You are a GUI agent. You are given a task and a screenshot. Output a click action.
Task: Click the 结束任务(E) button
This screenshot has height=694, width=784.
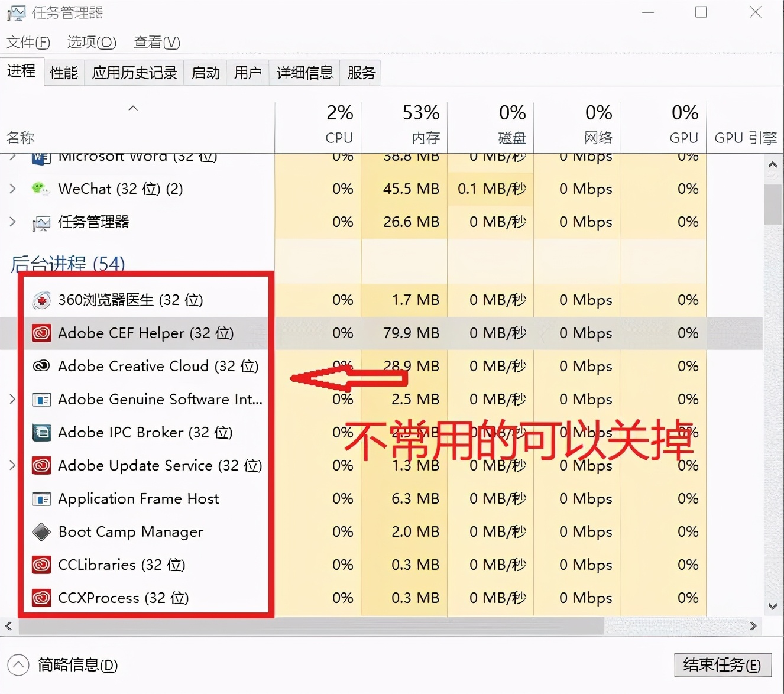pos(723,664)
